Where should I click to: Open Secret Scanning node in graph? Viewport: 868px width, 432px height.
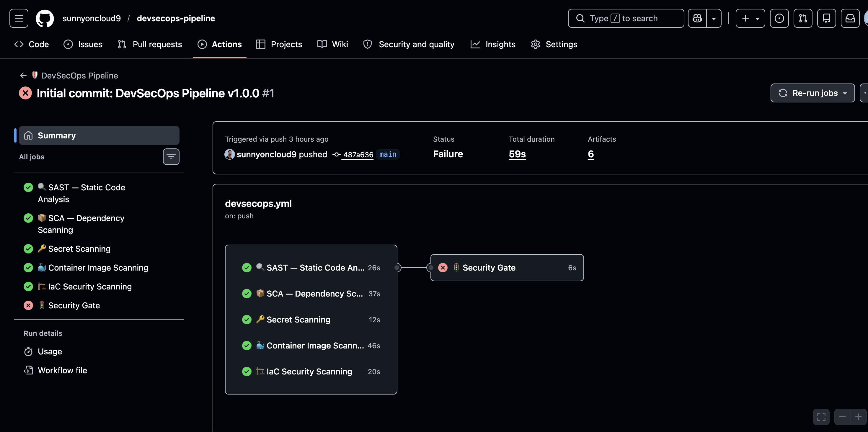[x=311, y=320]
